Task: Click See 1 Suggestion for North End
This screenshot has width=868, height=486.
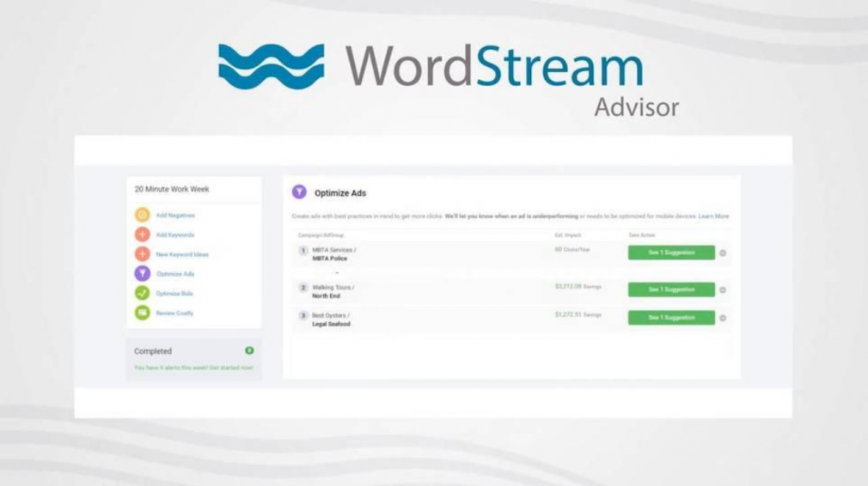Action: (x=671, y=289)
